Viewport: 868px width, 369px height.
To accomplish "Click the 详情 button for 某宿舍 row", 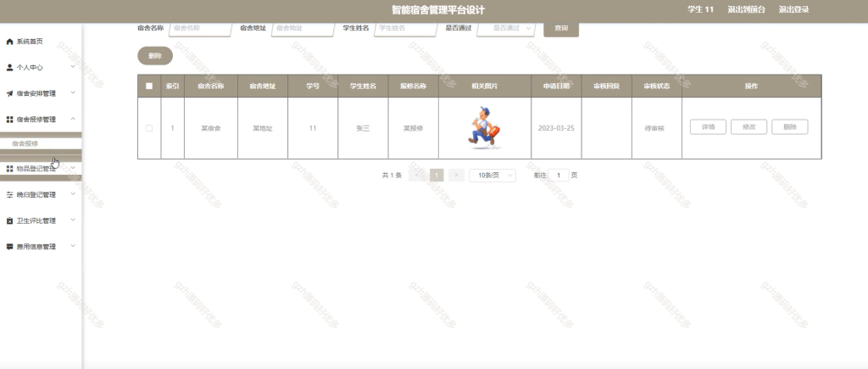I will click(708, 127).
